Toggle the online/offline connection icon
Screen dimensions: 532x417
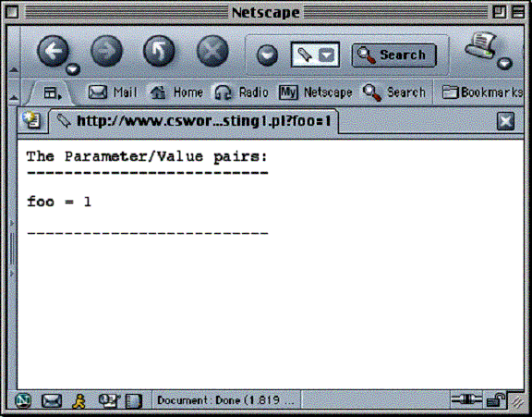click(x=466, y=400)
